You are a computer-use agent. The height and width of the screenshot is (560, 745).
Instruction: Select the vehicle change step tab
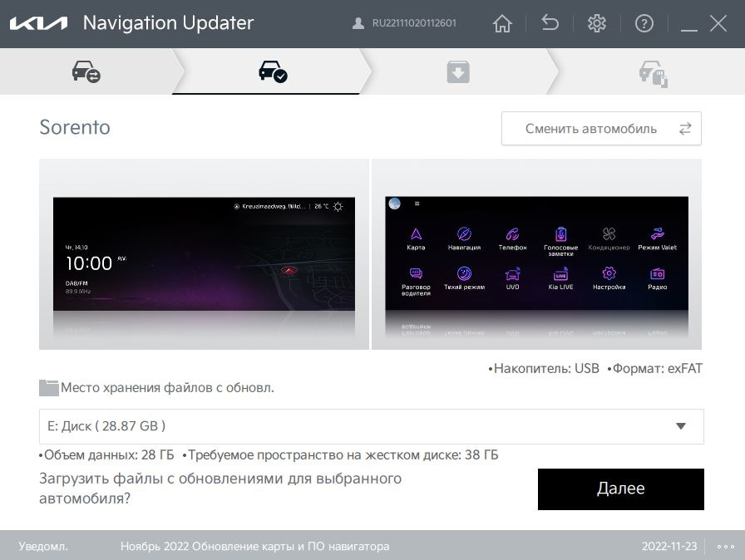[86, 71]
